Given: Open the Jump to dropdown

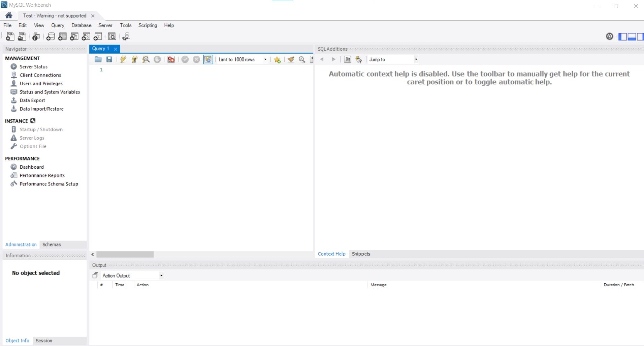Looking at the screenshot, I should (393, 59).
